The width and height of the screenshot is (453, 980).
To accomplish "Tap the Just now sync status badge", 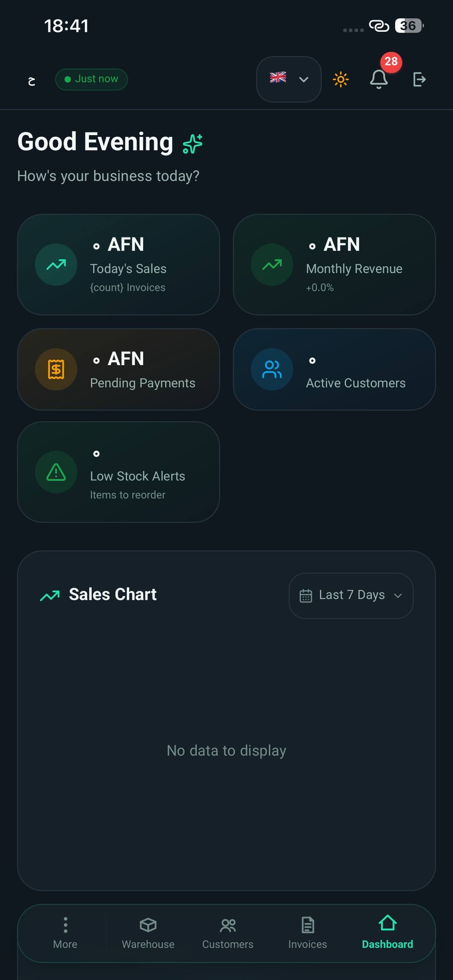I will click(92, 79).
